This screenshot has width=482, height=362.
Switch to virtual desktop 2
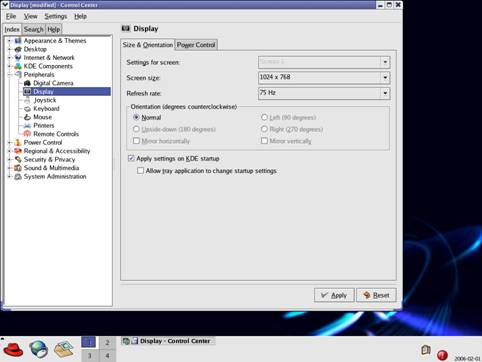coord(107,342)
